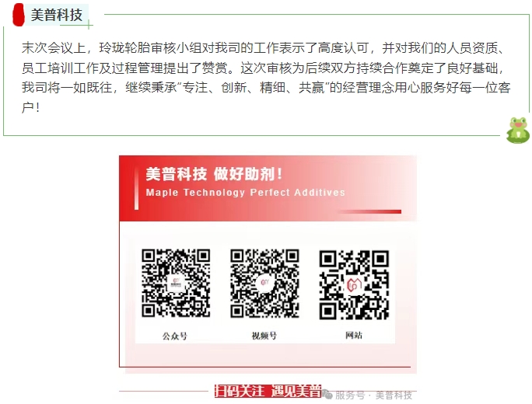The image size is (532, 404).
Task: Open the 网站 QR code image
Action: [354, 284]
